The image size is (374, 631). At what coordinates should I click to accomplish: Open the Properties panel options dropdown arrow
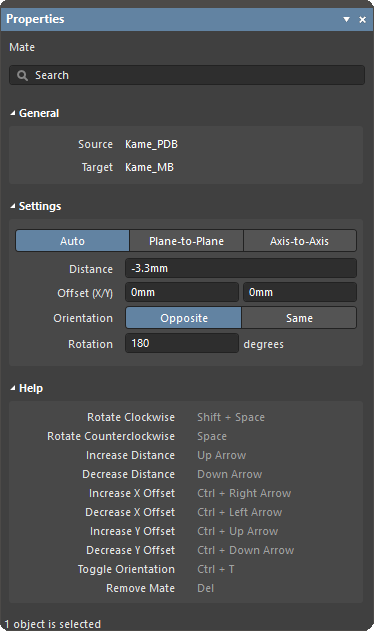pyautogui.click(x=346, y=19)
